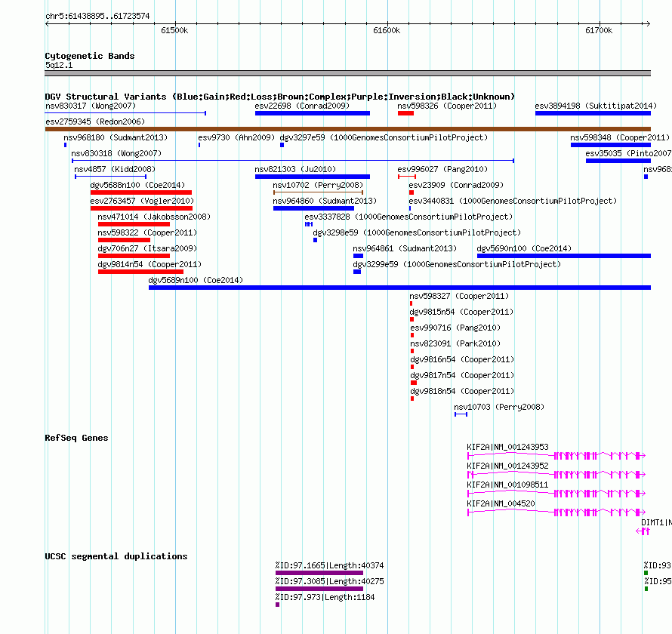Click the dgv5688n100 (Coe2014) red bar
Screen dimensions: 672x634
pyautogui.click(x=141, y=192)
